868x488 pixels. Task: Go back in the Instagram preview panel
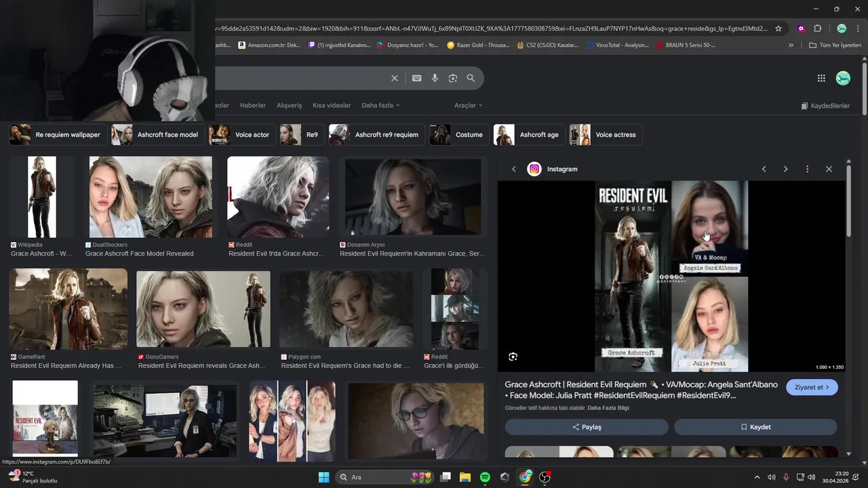point(514,169)
